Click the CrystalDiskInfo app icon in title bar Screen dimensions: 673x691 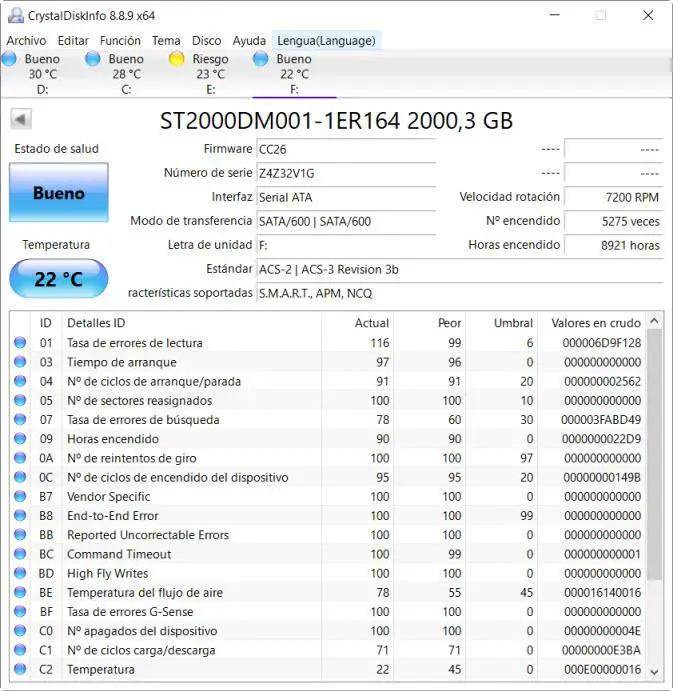point(16,15)
